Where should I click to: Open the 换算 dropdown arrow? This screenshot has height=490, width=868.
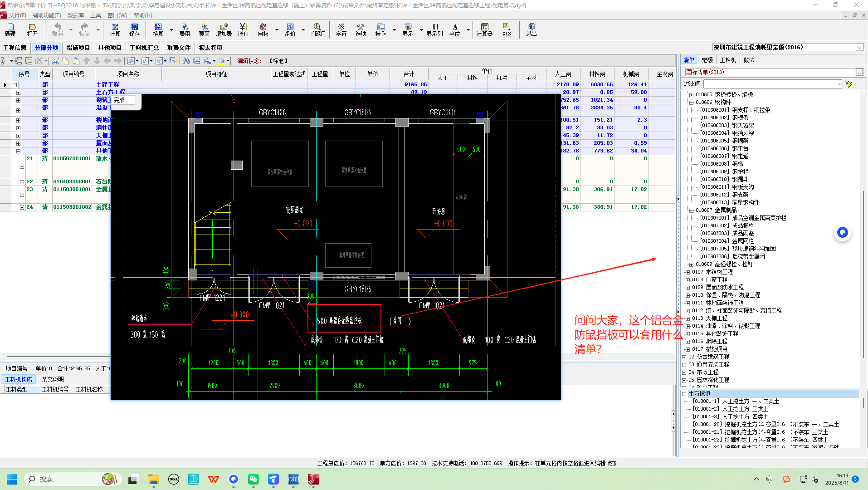[x=171, y=30]
